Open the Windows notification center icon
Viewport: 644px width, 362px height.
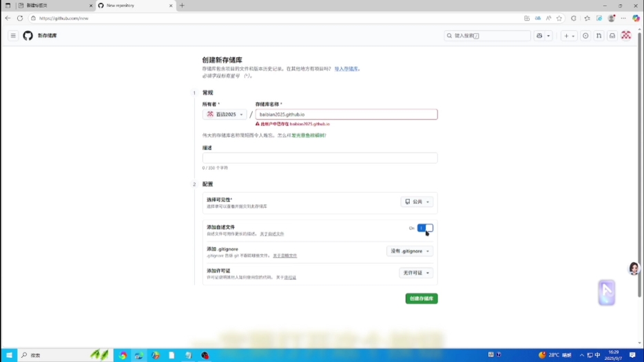(x=632, y=355)
